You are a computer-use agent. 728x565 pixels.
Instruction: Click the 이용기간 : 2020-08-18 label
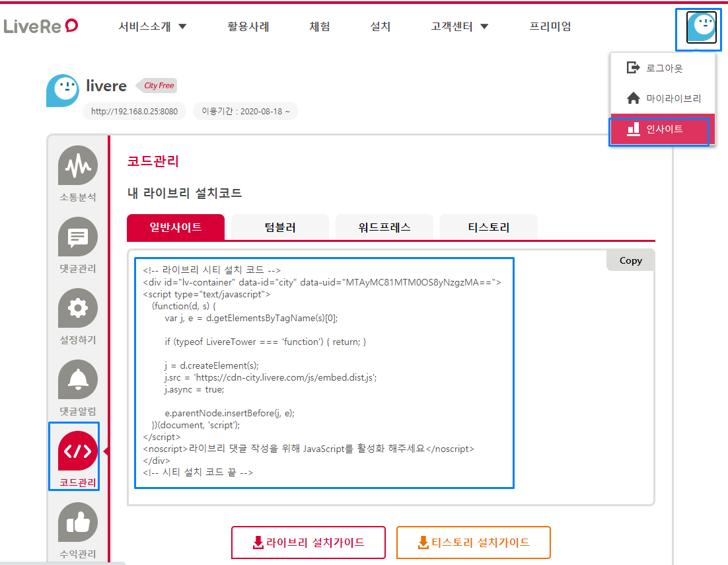tap(246, 112)
